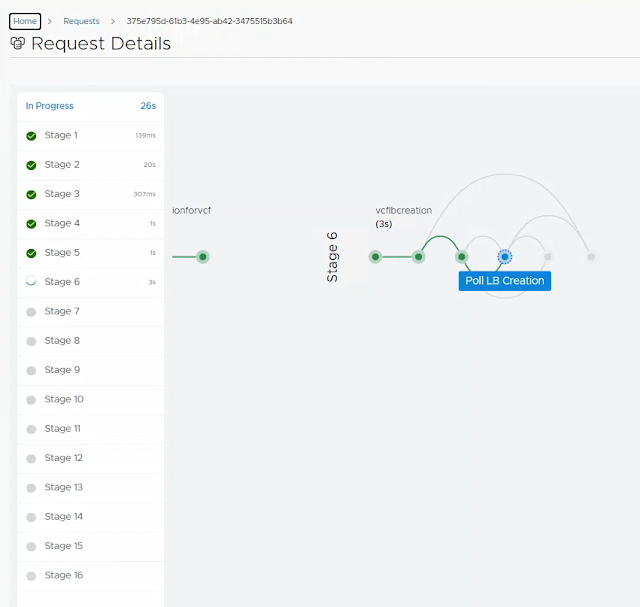Open the Home breadcrumb
The height and width of the screenshot is (607, 640).
coord(25,21)
